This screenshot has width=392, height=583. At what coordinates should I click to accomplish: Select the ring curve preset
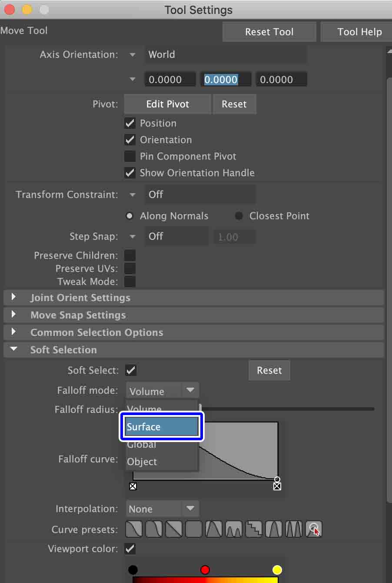point(313,529)
